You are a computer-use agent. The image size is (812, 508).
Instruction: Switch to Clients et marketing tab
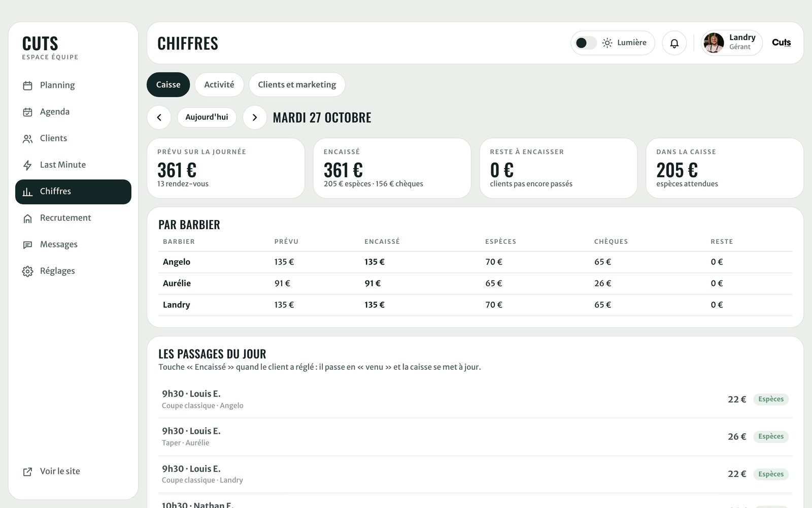(297, 85)
